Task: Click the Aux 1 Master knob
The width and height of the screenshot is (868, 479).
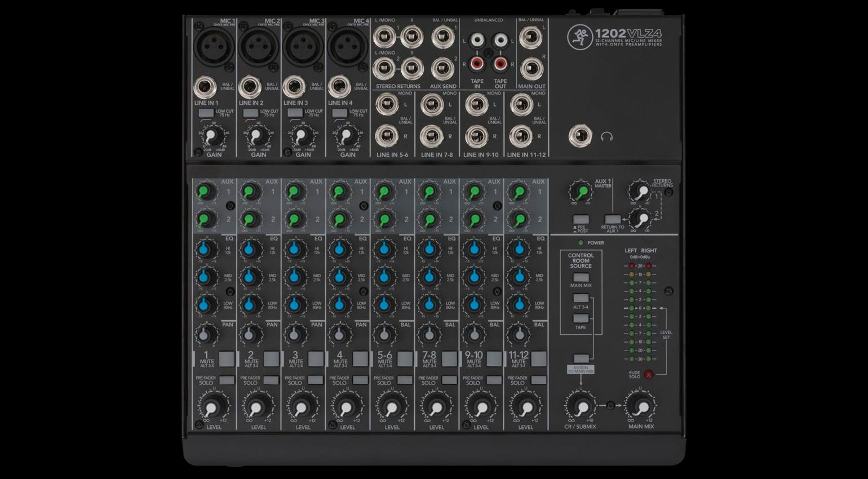Action: point(581,192)
